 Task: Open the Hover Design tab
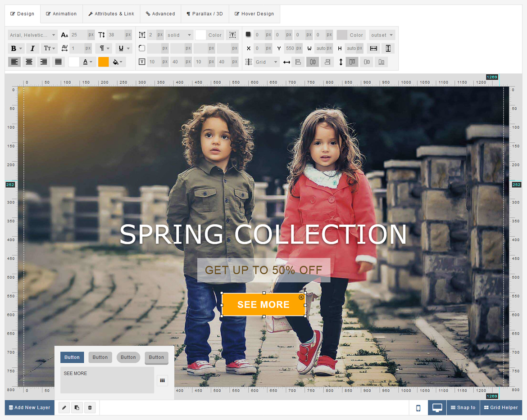(x=254, y=14)
